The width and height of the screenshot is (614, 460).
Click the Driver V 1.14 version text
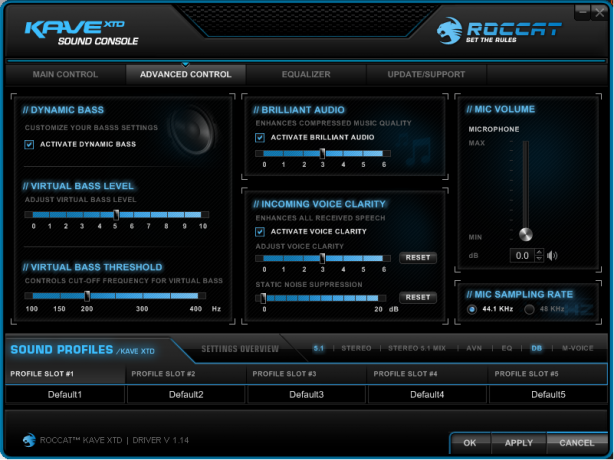point(161,440)
